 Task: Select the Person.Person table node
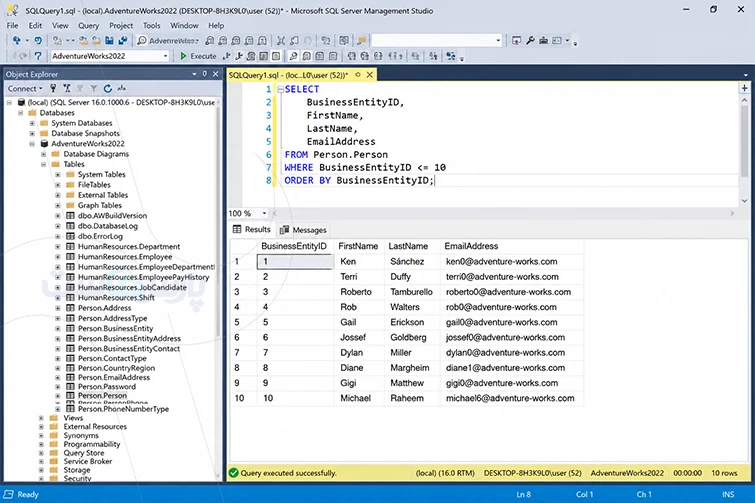[x=102, y=395]
